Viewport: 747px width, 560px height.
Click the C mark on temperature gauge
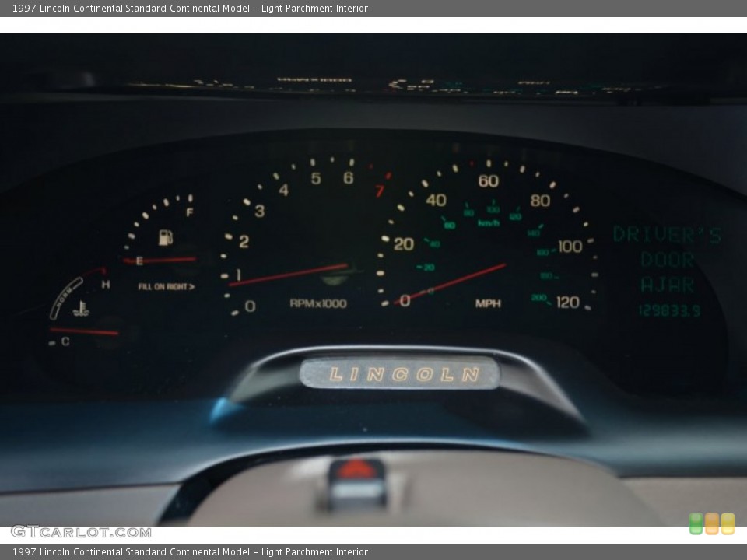point(65,341)
